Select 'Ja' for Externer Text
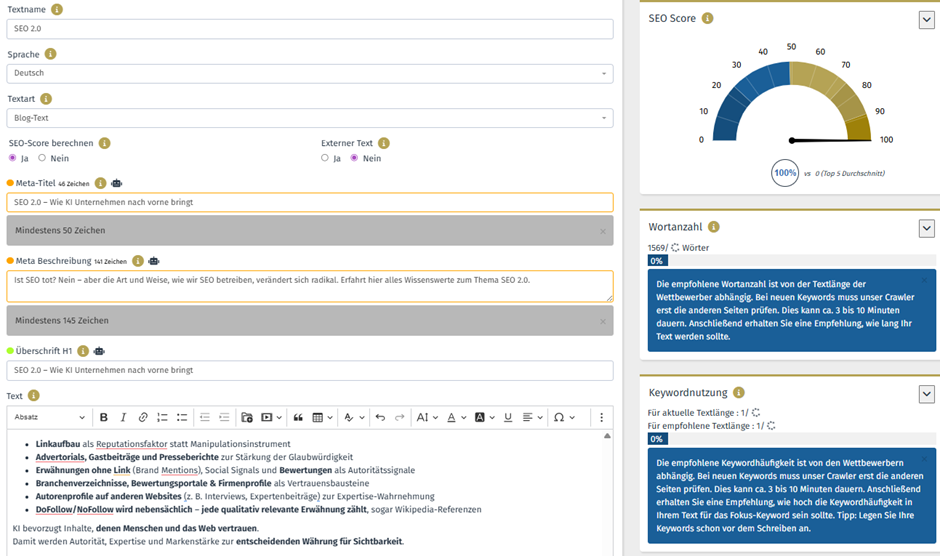 (325, 158)
